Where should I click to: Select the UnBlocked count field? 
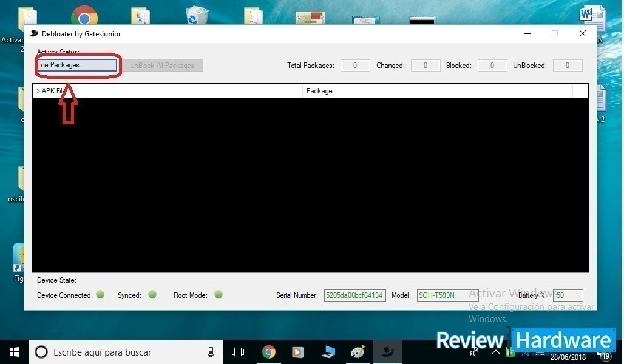(x=568, y=66)
